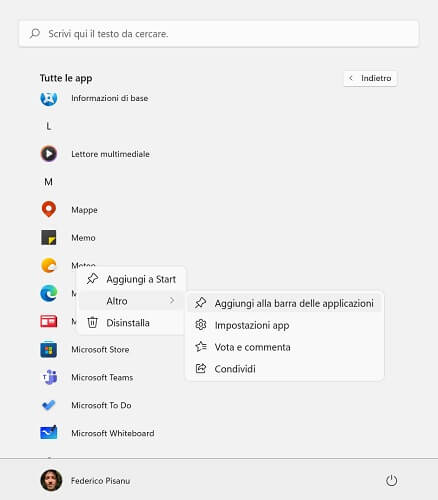This screenshot has width=438, height=500.
Task: Focus the "Scrivi qui il testo da cercare" field
Action: click(219, 34)
